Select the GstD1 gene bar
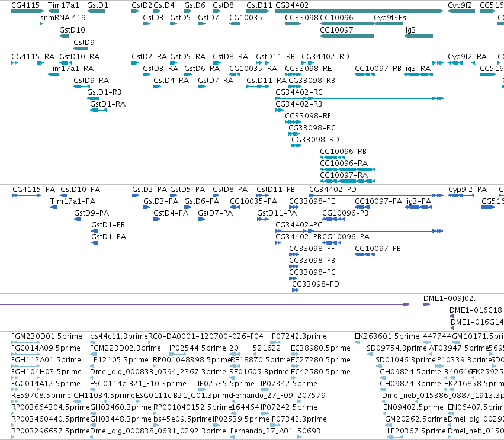 click(96, 11)
